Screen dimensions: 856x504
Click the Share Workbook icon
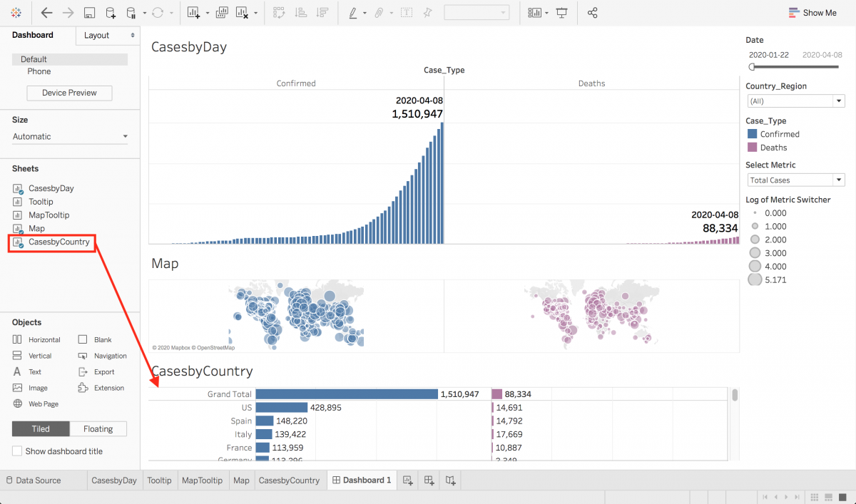(592, 12)
